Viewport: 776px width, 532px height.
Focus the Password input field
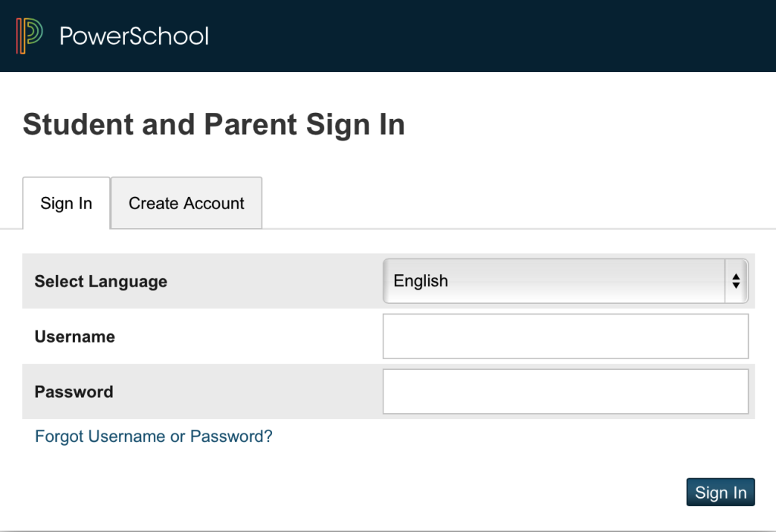565,392
